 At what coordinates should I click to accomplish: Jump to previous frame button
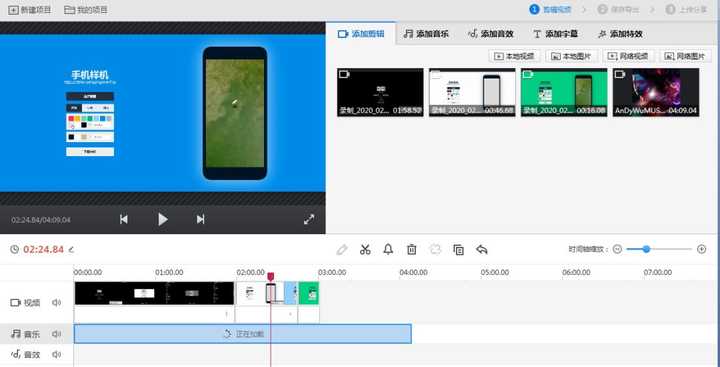click(124, 220)
